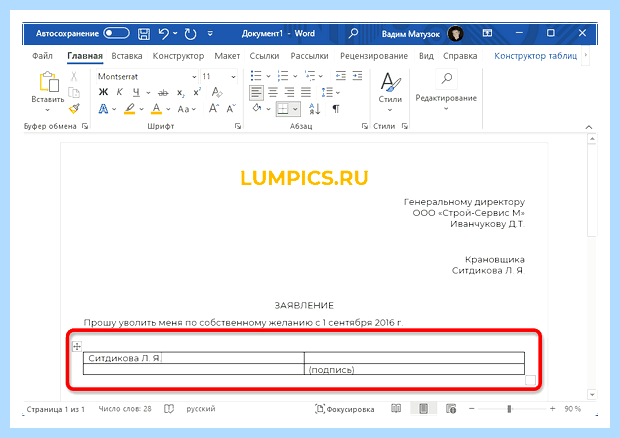Click the title bar search icon
The height and width of the screenshot is (438, 620).
tap(353, 33)
